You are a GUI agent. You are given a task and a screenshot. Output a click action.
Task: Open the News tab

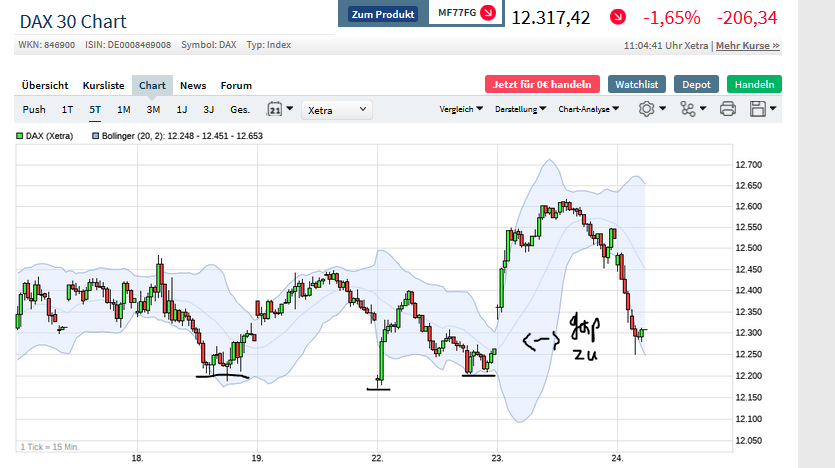pos(193,85)
